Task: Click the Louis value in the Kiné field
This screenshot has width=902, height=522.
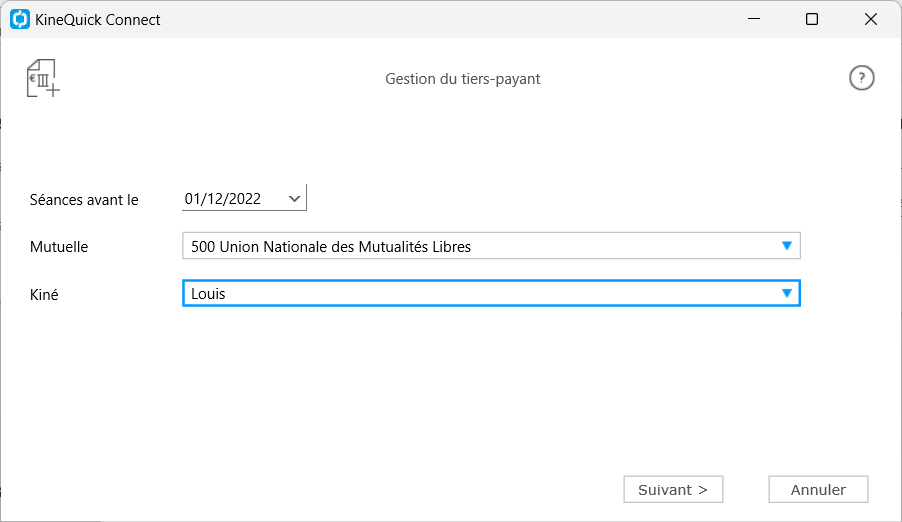Action: 208,294
